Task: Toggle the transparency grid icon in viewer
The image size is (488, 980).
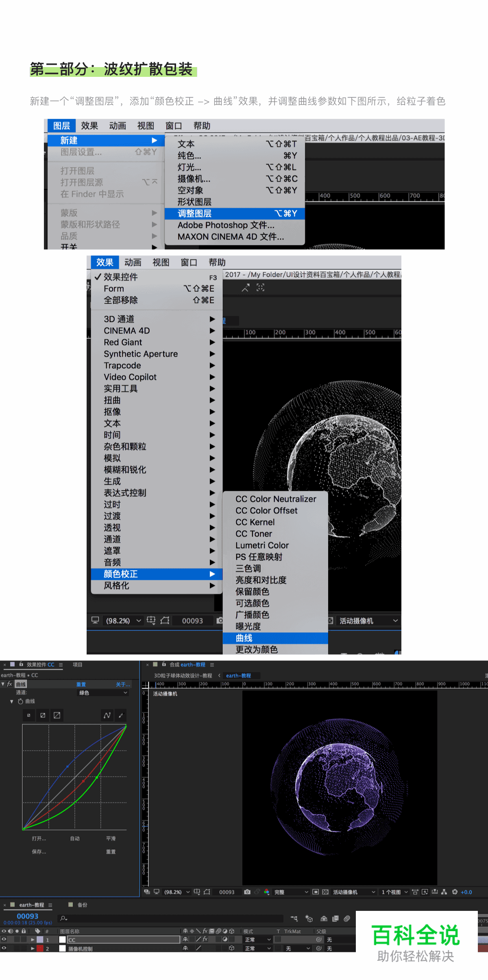Action: click(x=325, y=892)
